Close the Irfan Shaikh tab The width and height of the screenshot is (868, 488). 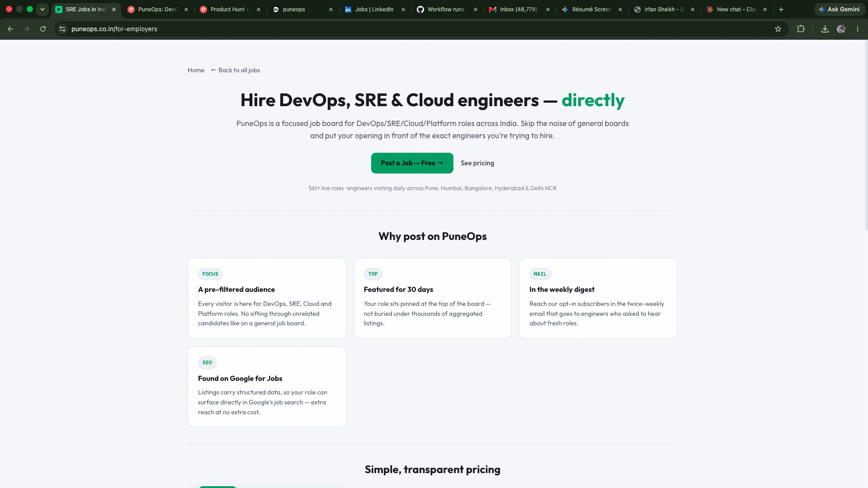tap(693, 9)
